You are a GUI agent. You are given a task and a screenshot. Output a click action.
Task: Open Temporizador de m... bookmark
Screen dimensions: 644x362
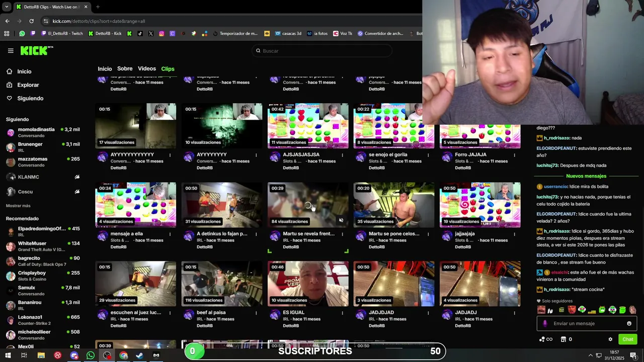click(235, 34)
